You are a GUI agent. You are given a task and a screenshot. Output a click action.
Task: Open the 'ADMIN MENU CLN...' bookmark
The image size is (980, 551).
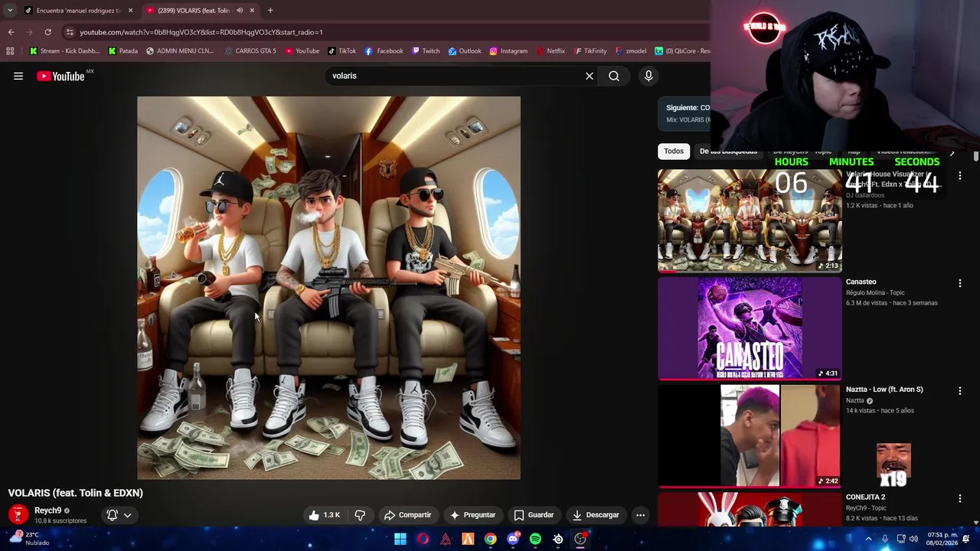pyautogui.click(x=179, y=51)
